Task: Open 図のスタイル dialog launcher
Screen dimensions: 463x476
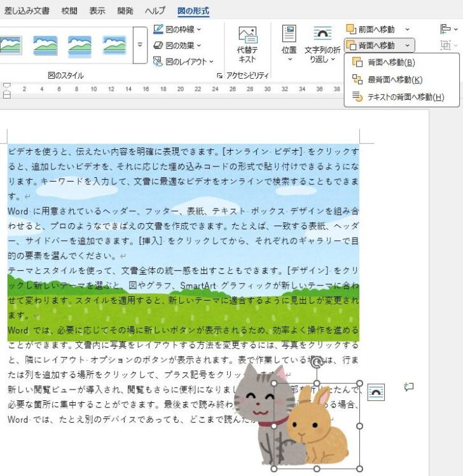Action: (219, 76)
